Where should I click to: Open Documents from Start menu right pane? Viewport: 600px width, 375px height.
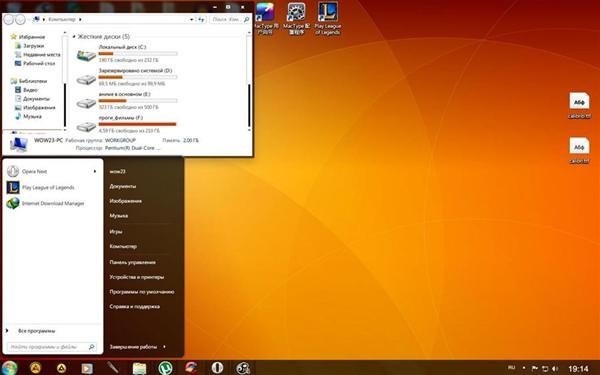coord(122,186)
